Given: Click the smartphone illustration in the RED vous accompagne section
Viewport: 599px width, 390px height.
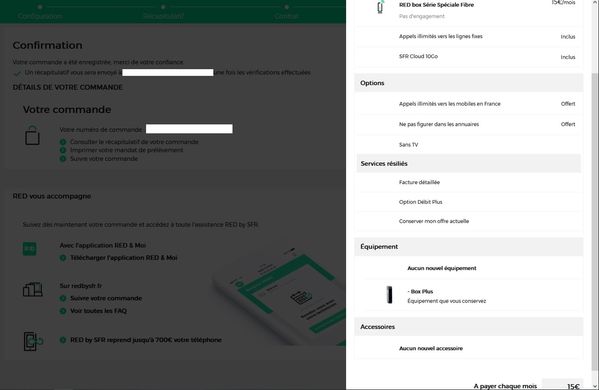Looking at the screenshot, I should 279,296.
